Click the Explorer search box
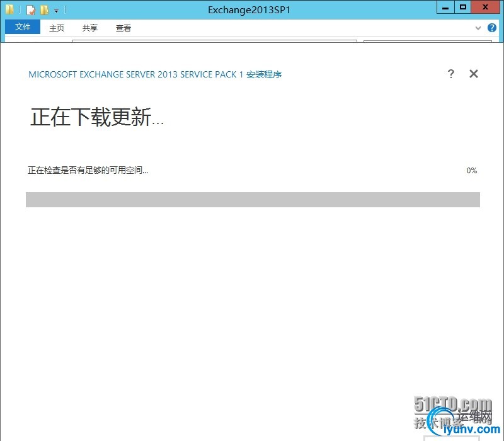The width and height of the screenshot is (504, 441). [428, 41]
